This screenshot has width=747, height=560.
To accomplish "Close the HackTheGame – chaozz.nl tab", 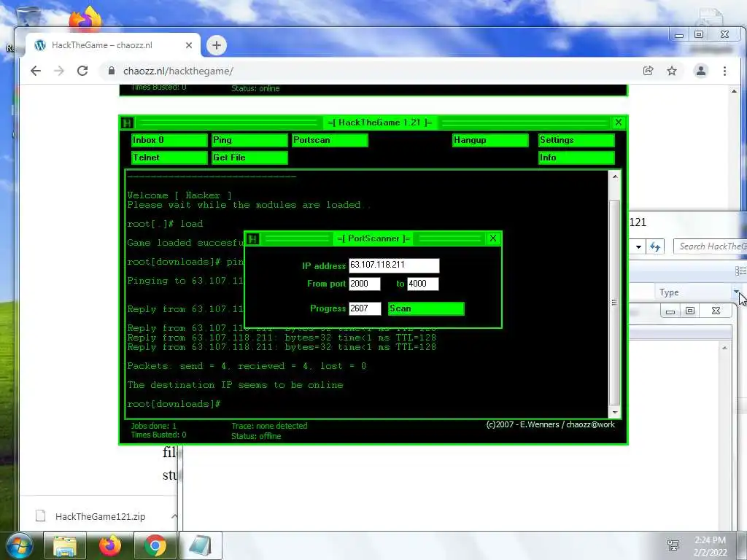I will point(189,45).
